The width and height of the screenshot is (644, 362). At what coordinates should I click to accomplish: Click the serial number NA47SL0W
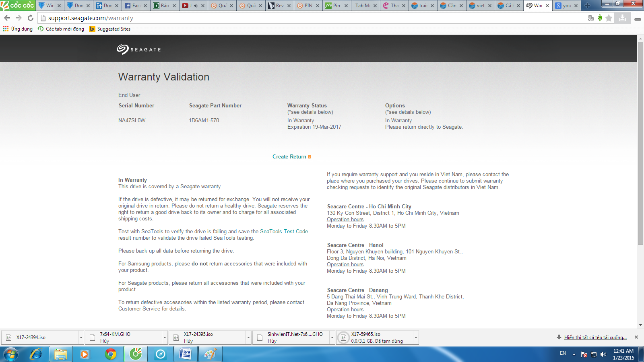click(x=132, y=120)
